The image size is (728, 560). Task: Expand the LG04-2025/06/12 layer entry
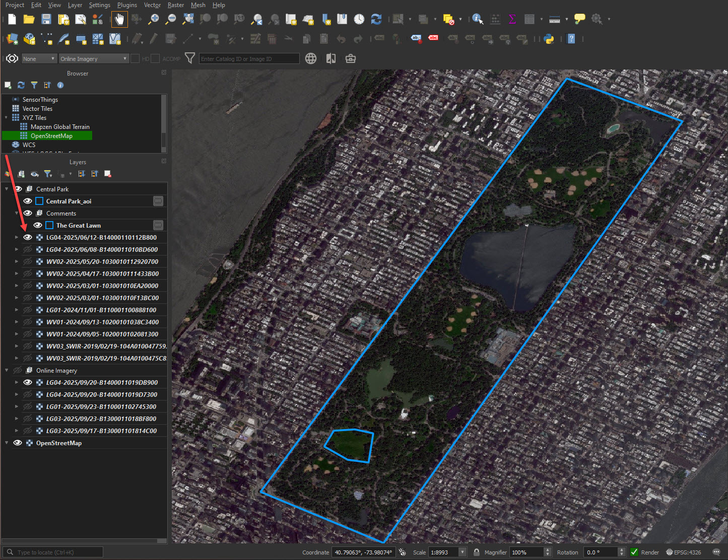coord(16,237)
